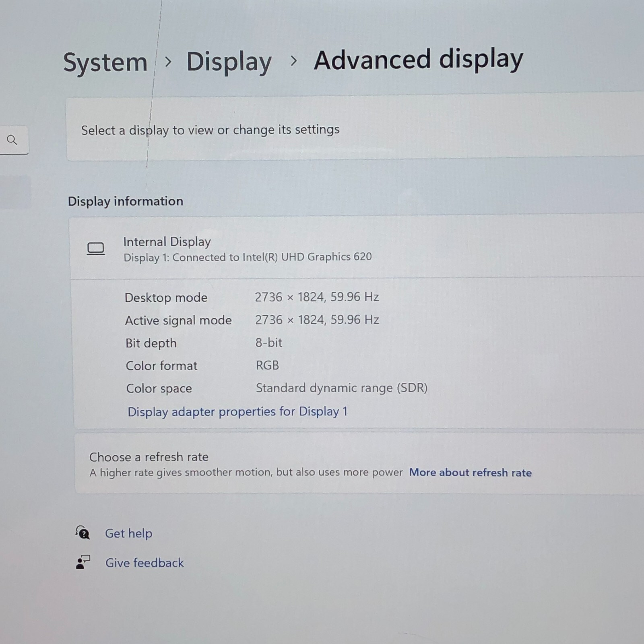644x644 pixels.
Task: Click the search magnifier icon
Action: [12, 140]
